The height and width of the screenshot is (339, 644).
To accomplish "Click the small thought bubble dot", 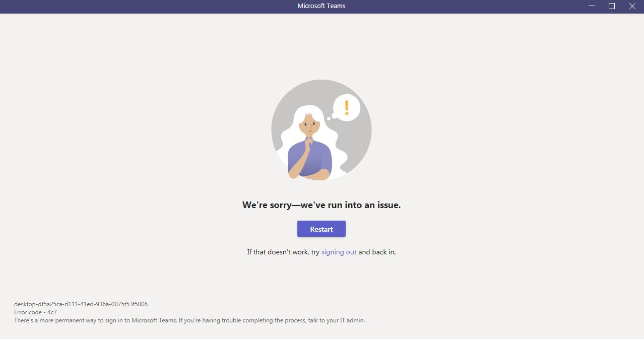I will pos(329,118).
